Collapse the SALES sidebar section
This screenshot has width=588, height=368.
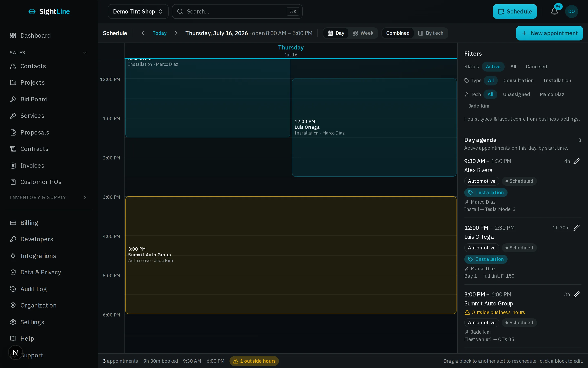click(49, 53)
